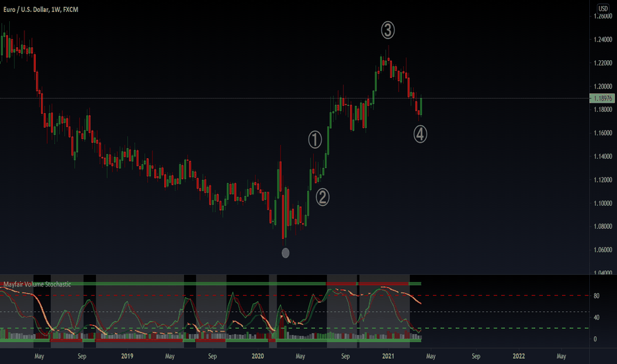Select the circled wave 3 chart label
Viewport: 617px width, 364px height.
[388, 30]
